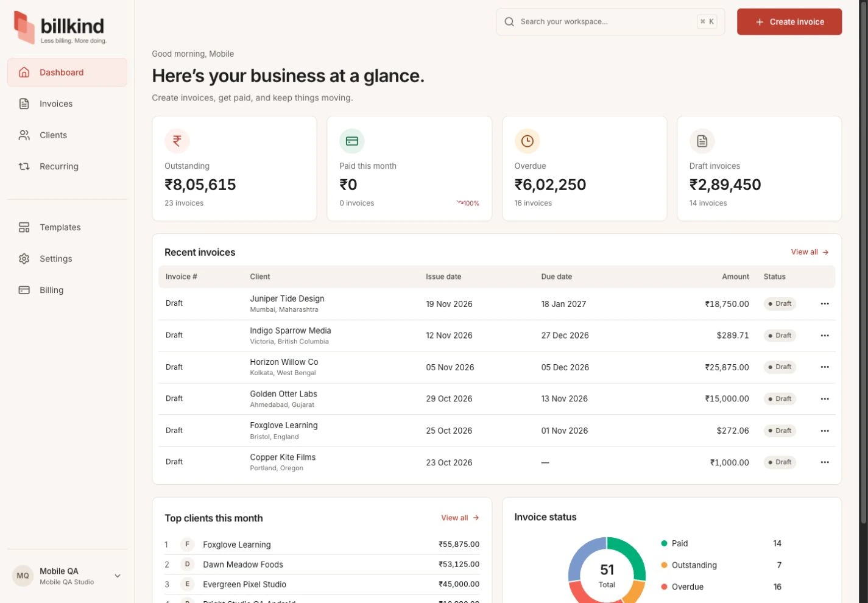Viewport: 868px width, 603px height.
Task: Open the Dashboard home icon
Action: 24,72
